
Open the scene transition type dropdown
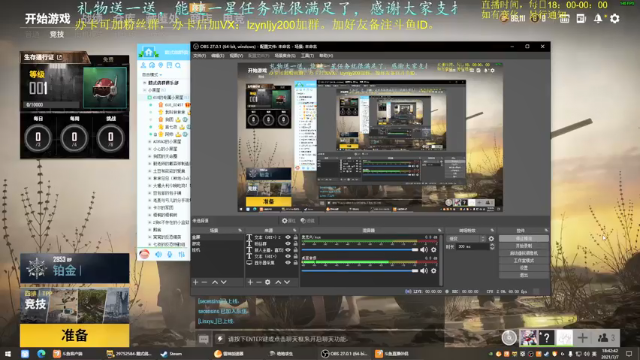(x=466, y=239)
